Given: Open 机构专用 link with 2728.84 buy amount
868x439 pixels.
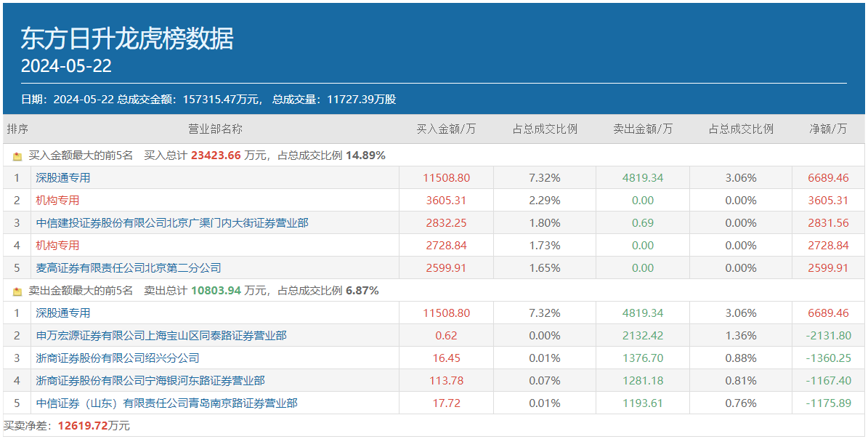Looking at the screenshot, I should [57, 246].
